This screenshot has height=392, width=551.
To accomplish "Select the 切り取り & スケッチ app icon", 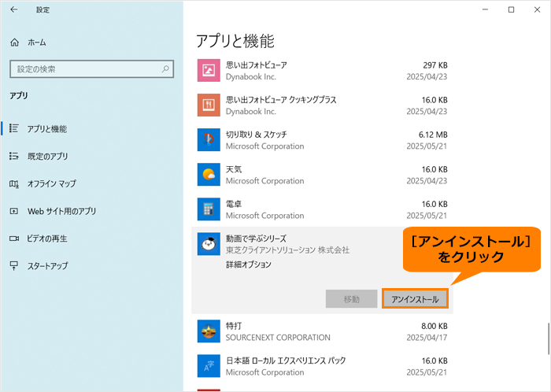I will 209,140.
